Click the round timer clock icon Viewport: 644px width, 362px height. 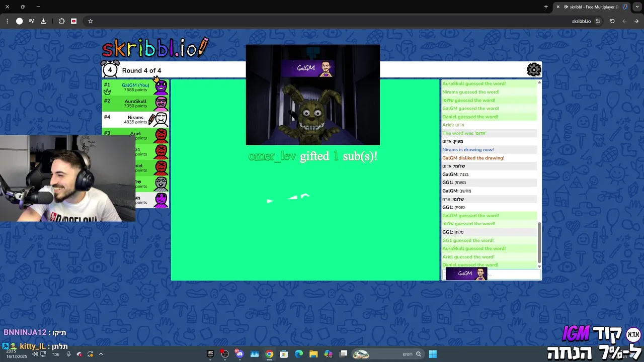point(110,69)
